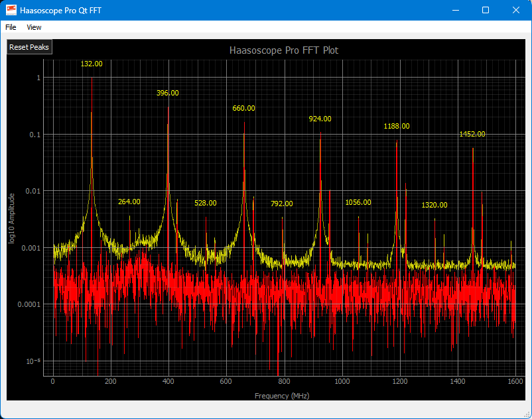Viewport: 532px width, 419px height.
Task: Select the 1452.00 peak label
Action: [x=472, y=135]
